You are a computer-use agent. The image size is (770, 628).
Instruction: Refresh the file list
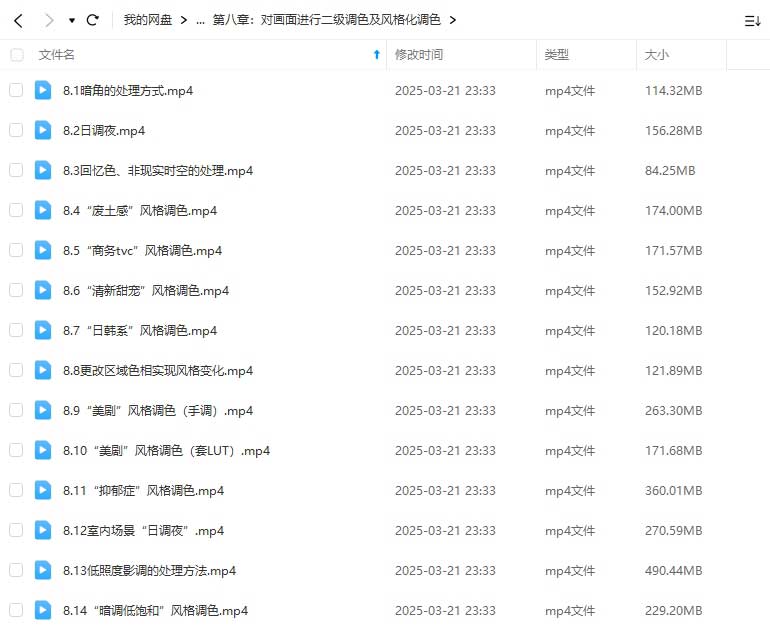click(93, 20)
